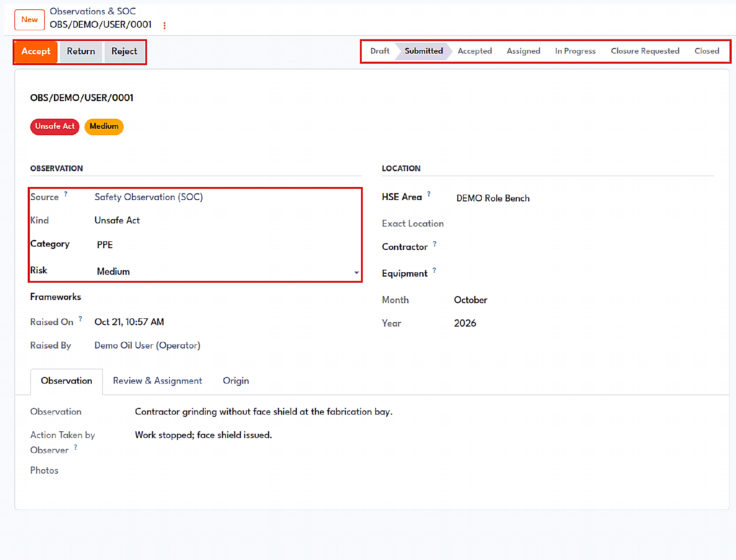Create a New observation record
This screenshot has height=560, width=736.
coord(29,20)
